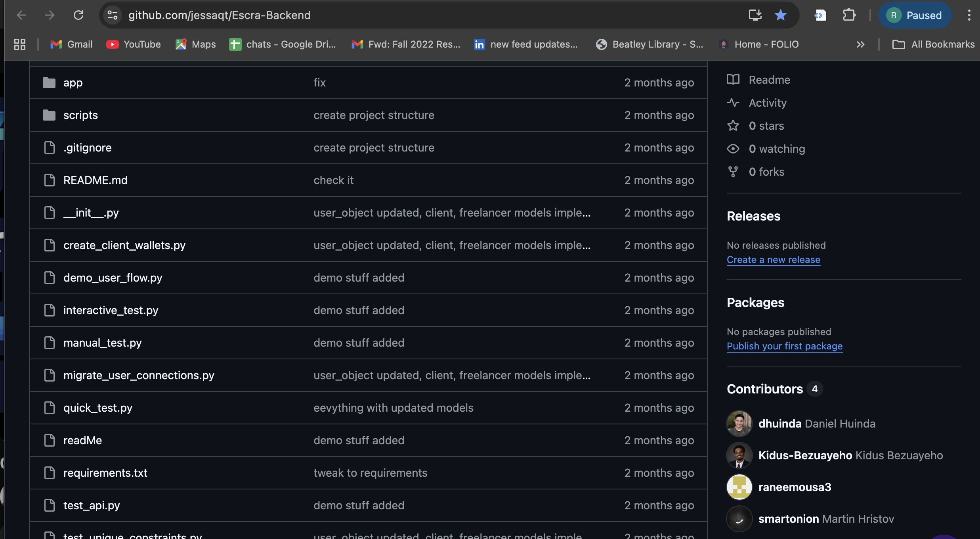
Task: Open the Activity pulse link
Action: click(767, 103)
